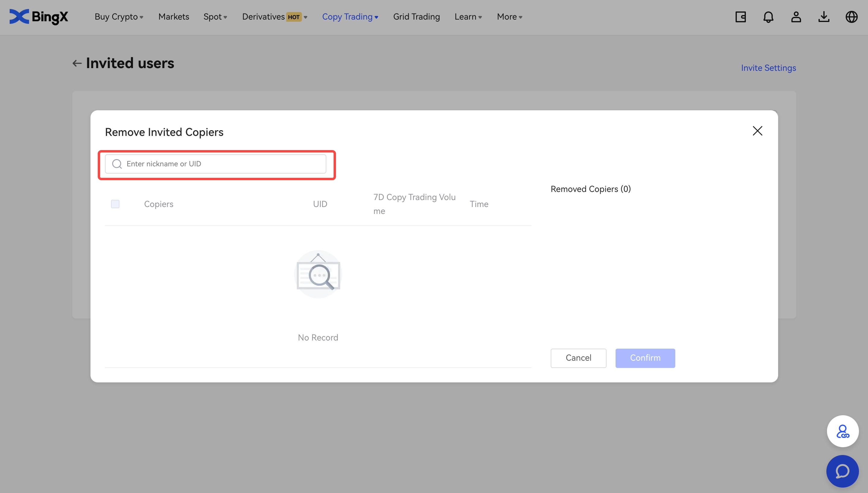This screenshot has height=493, width=868.
Task: Open the Markets menu item
Action: pos(173,17)
